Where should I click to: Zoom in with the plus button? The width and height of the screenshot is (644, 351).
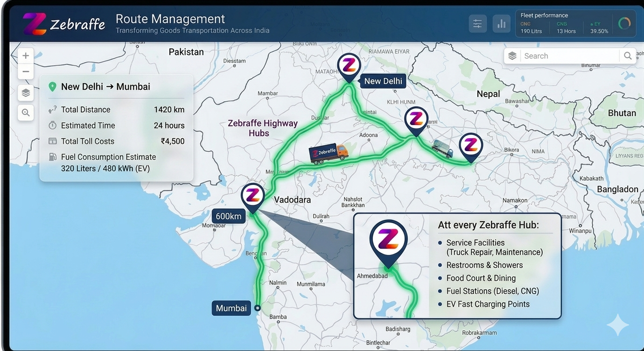26,56
